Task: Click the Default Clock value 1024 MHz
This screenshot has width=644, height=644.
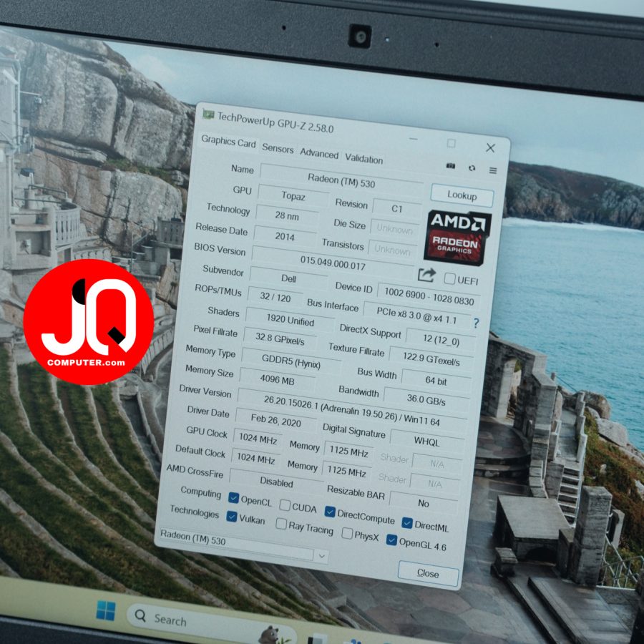Action: [256, 459]
